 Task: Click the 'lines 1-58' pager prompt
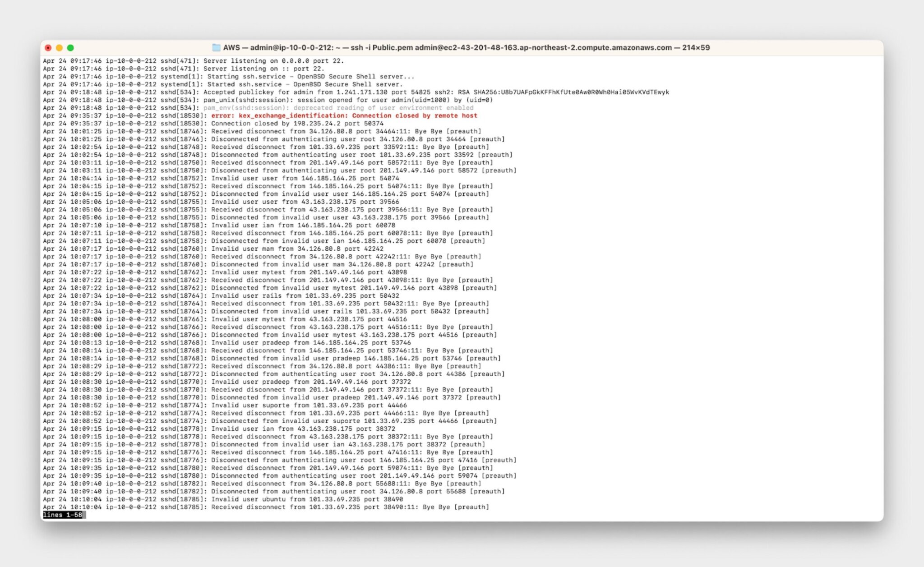pyautogui.click(x=63, y=515)
